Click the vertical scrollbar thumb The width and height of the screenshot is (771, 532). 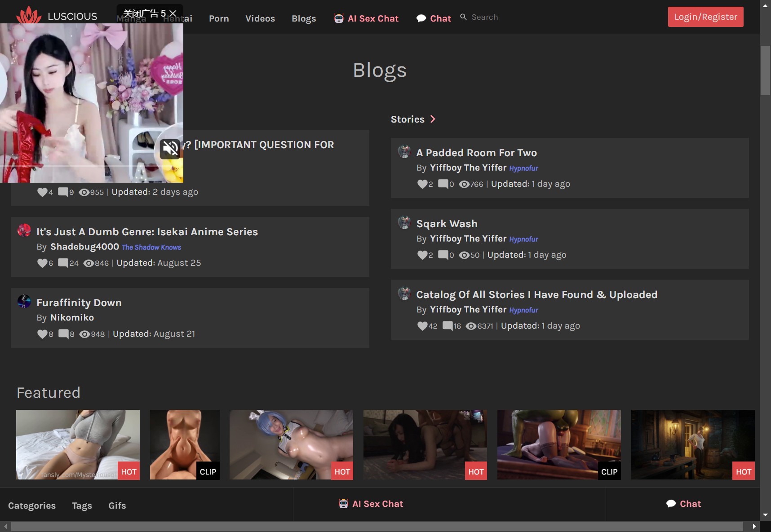(x=765, y=70)
